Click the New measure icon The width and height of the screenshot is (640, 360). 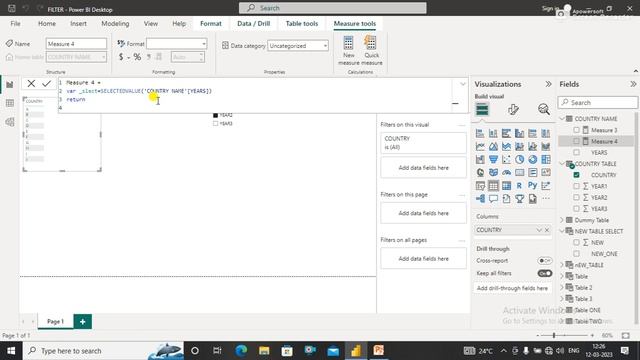348,43
